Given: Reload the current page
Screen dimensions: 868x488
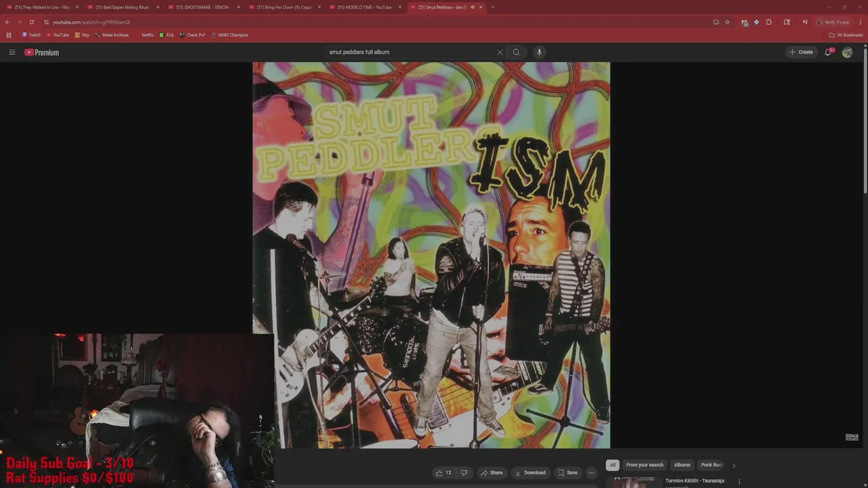Looking at the screenshot, I should point(31,22).
